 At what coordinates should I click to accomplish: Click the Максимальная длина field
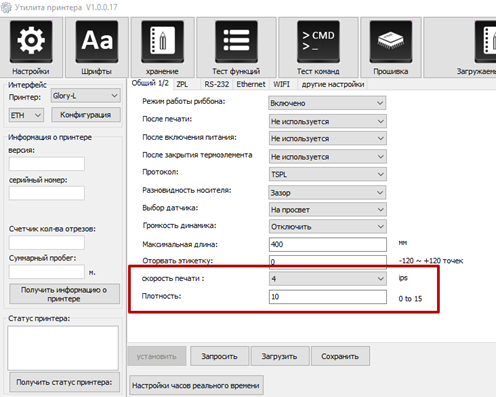click(328, 244)
